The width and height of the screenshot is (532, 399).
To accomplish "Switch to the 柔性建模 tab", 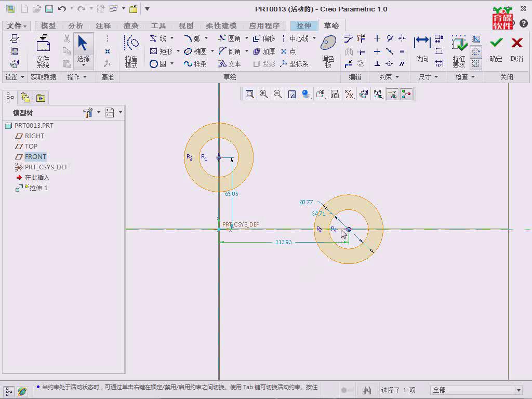I will click(221, 25).
